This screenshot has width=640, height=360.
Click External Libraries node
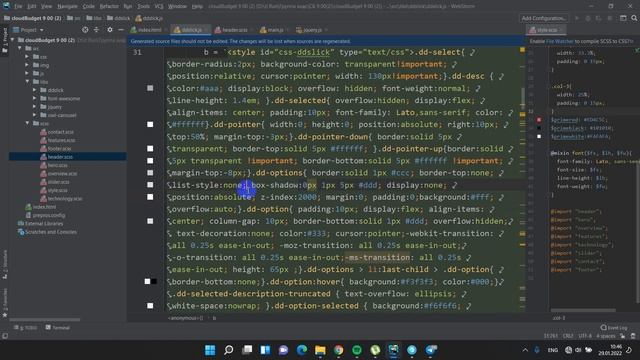click(x=40, y=224)
